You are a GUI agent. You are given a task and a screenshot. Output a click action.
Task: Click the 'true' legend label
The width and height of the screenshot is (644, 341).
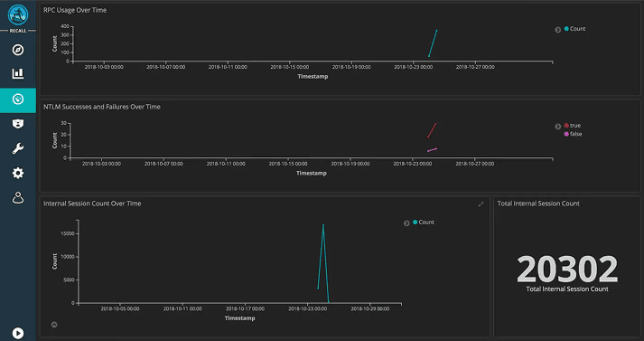575,126
